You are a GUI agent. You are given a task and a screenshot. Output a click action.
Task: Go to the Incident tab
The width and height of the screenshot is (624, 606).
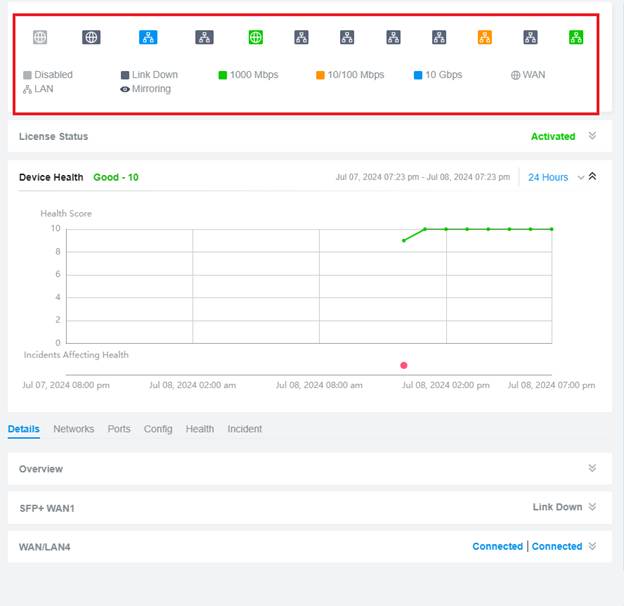(244, 429)
